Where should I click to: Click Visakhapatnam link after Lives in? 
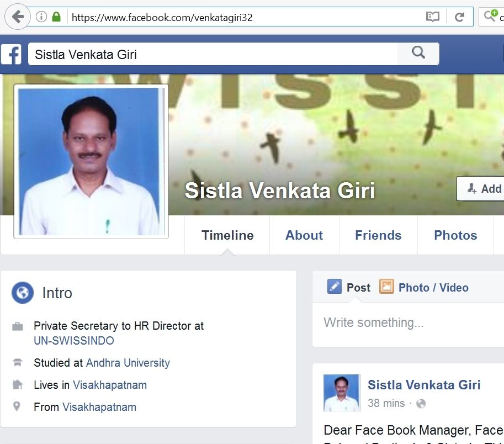tap(110, 385)
